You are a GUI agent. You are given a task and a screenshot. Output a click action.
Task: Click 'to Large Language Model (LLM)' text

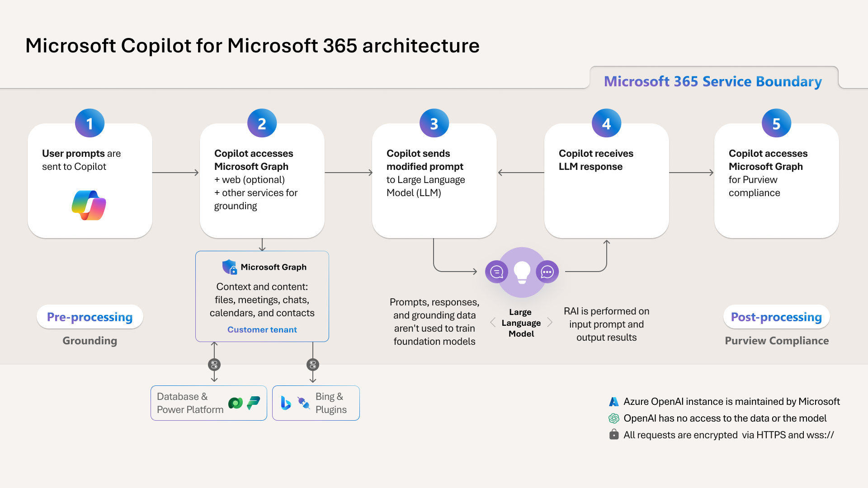(x=426, y=186)
